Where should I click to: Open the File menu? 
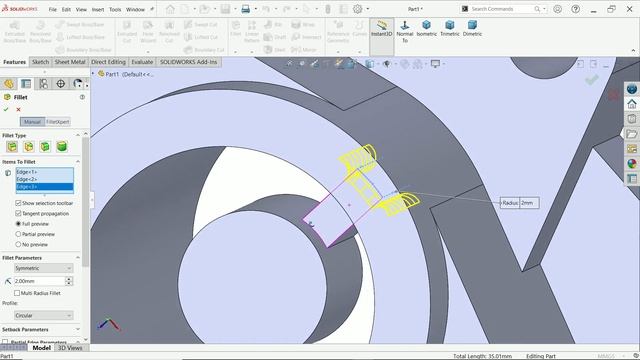[53, 9]
